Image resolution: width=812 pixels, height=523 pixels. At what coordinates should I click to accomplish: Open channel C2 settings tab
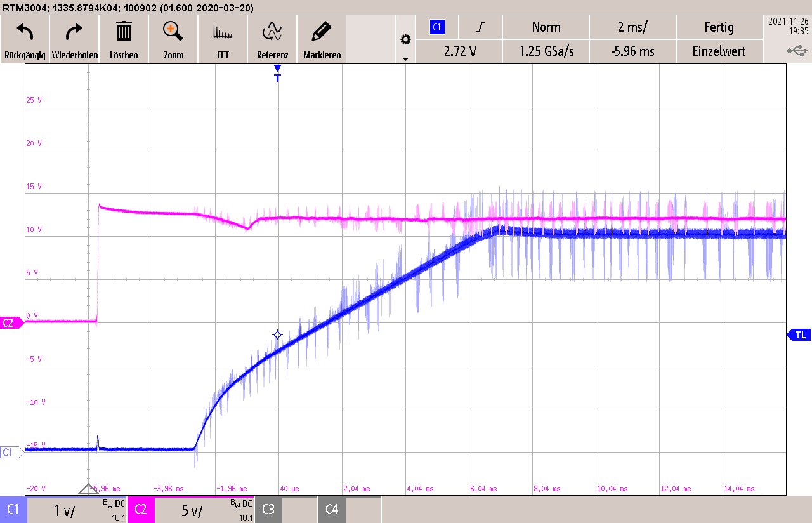[x=141, y=510]
